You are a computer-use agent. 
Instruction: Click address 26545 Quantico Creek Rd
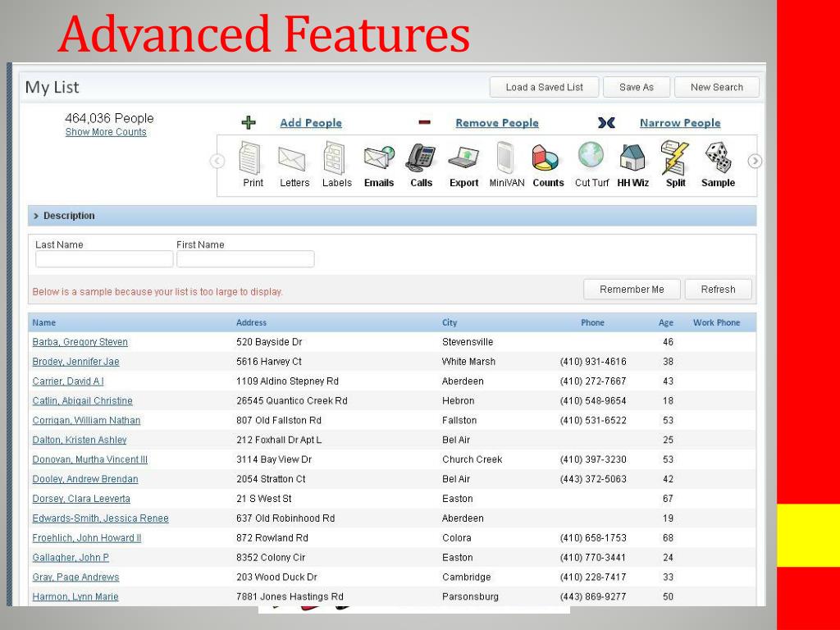291,400
